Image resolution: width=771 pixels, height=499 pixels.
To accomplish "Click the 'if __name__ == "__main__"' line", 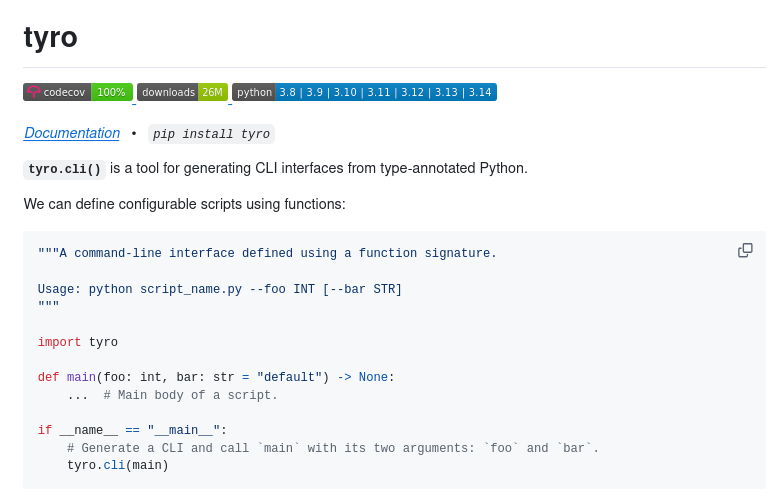I will pos(133,431).
